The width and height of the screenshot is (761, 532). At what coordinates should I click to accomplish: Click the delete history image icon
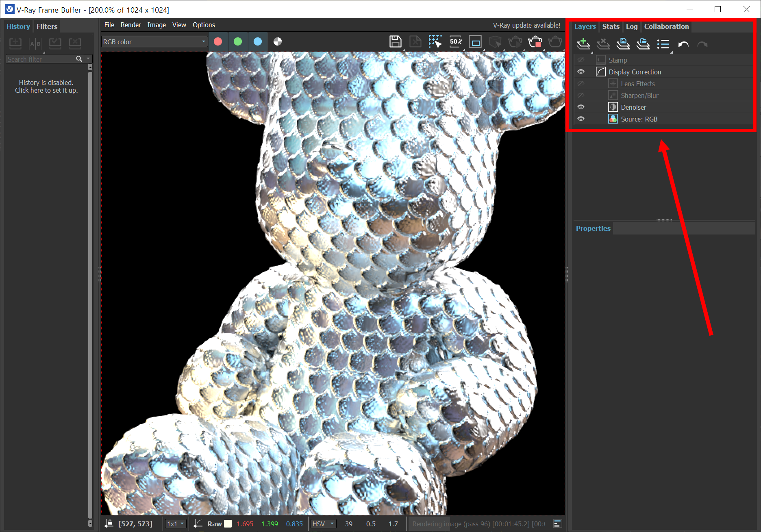click(75, 43)
